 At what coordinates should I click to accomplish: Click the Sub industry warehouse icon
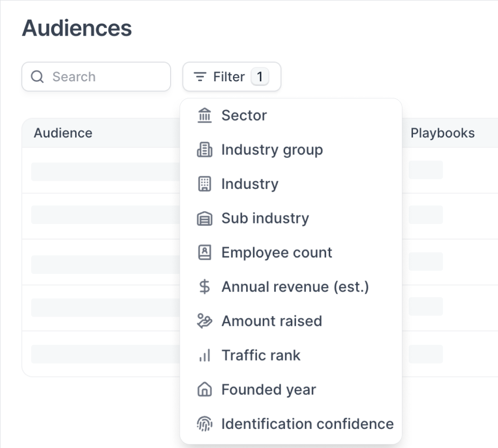coord(204,218)
